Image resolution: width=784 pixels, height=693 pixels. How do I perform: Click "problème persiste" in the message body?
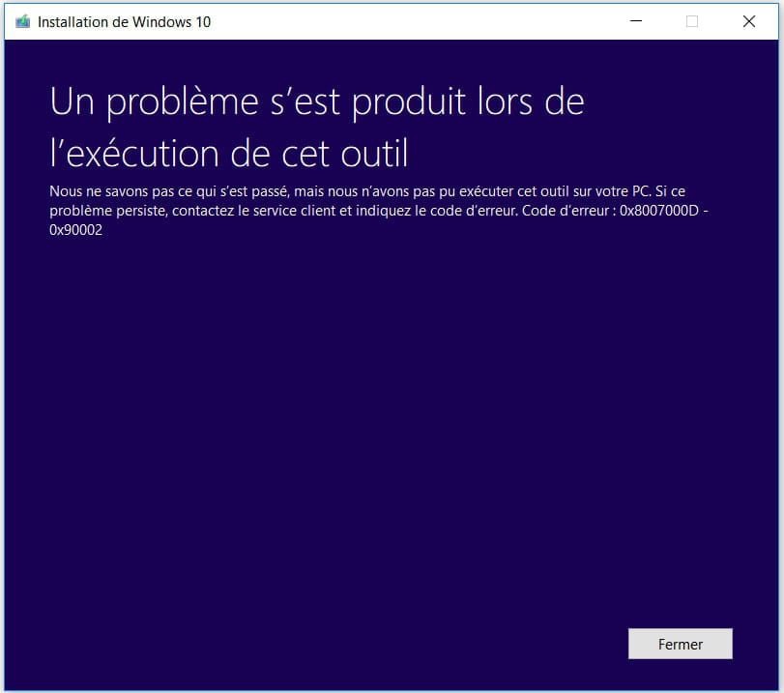point(107,211)
